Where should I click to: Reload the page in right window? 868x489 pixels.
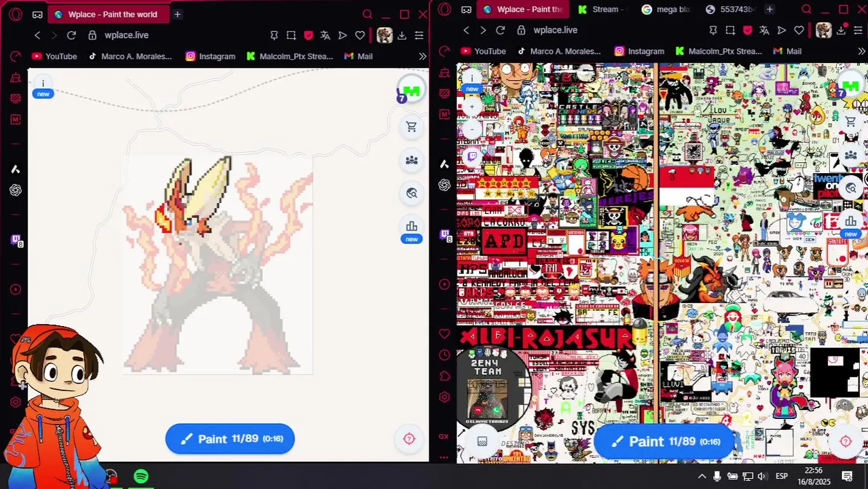[x=501, y=31]
